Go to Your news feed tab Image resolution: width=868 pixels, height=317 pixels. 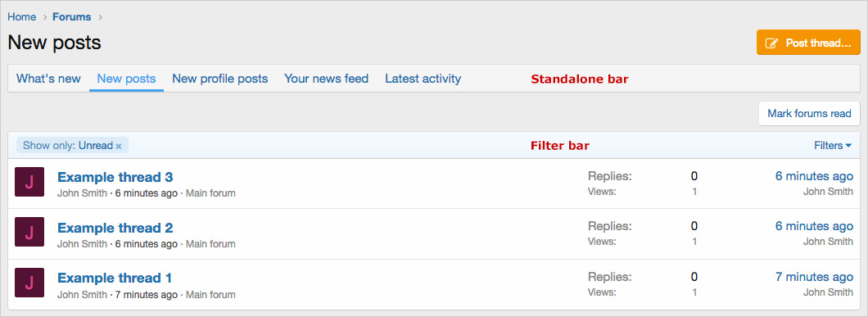point(326,79)
